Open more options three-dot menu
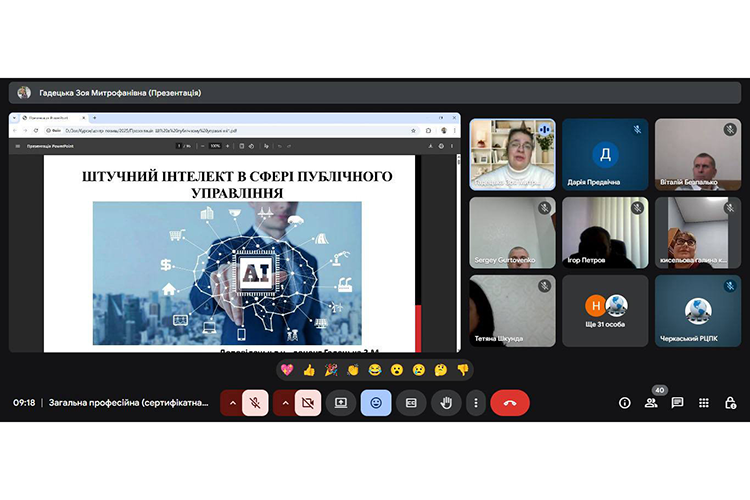The height and width of the screenshot is (500, 750). coord(476,402)
